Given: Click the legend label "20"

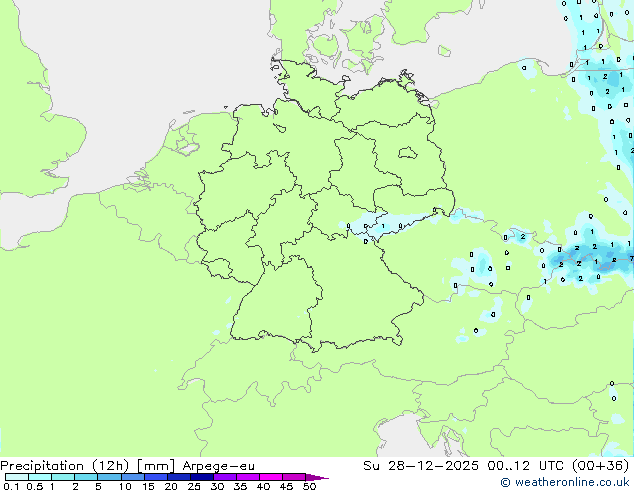Looking at the screenshot, I should coord(171,486).
